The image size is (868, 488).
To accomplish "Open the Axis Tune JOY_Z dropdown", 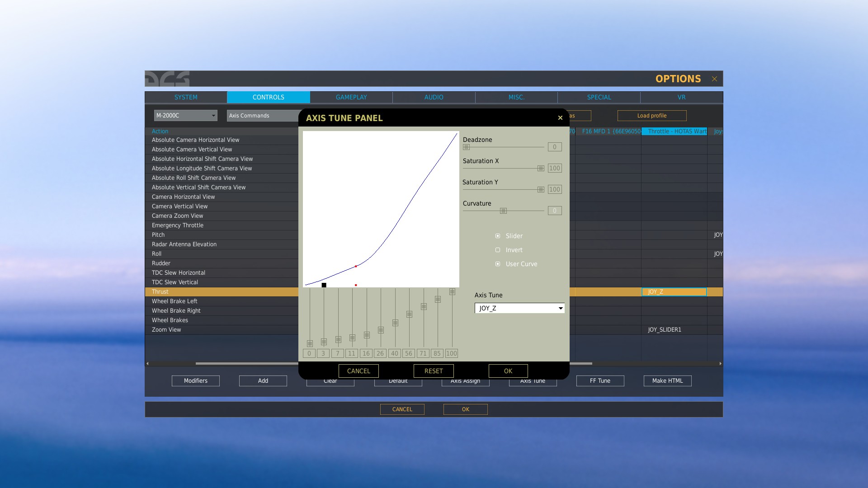I will click(x=519, y=308).
